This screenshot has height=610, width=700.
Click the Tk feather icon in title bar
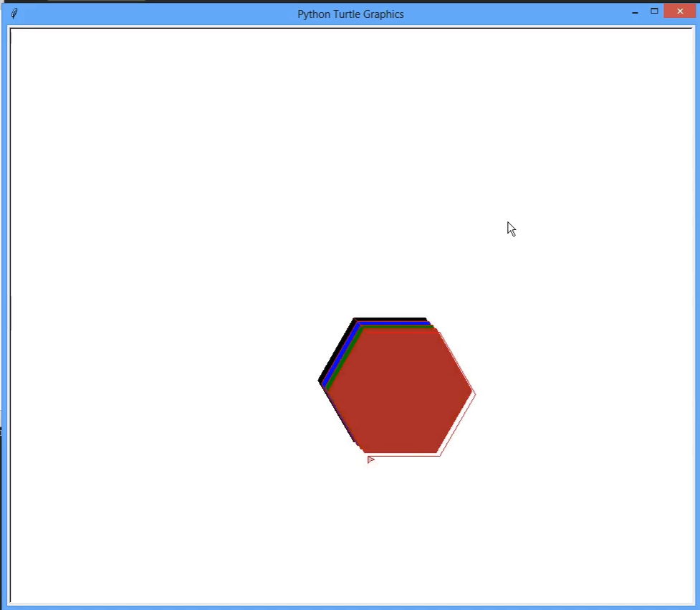pos(14,14)
